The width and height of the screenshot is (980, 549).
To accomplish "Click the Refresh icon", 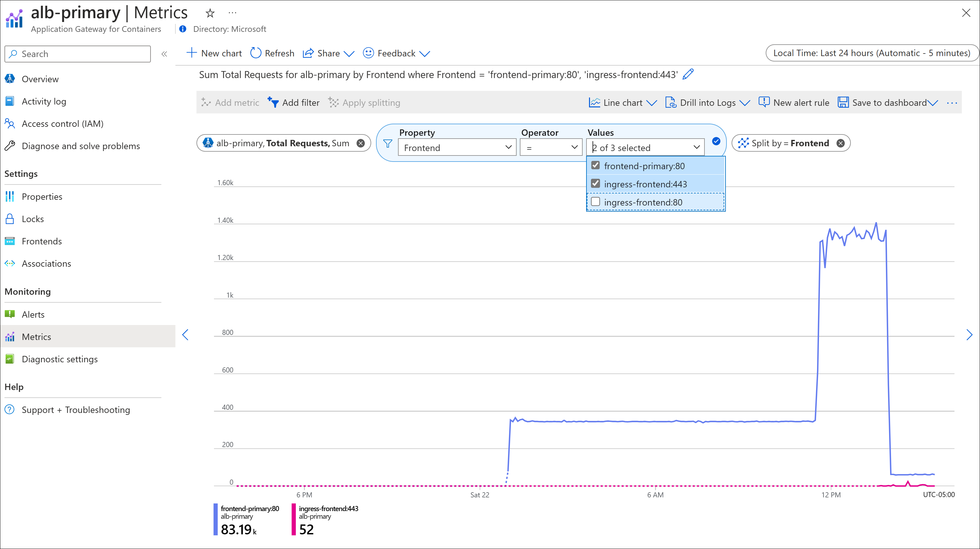I will pos(257,53).
